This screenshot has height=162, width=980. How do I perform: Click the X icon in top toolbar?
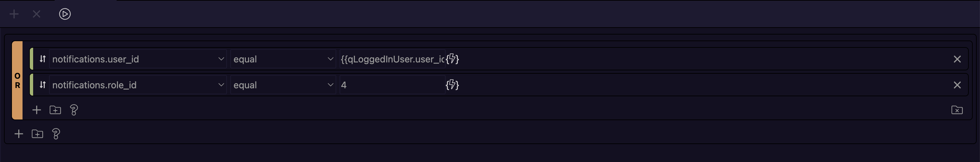pos(36,14)
